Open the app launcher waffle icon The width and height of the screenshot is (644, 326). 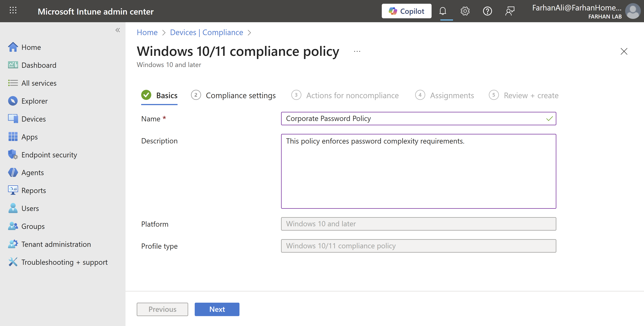(13, 11)
